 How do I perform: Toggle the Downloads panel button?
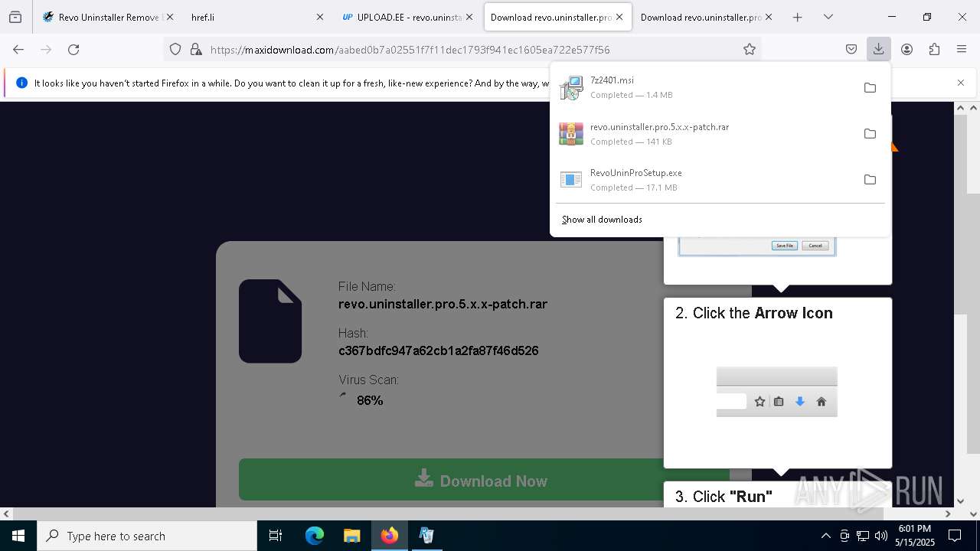coord(878,49)
